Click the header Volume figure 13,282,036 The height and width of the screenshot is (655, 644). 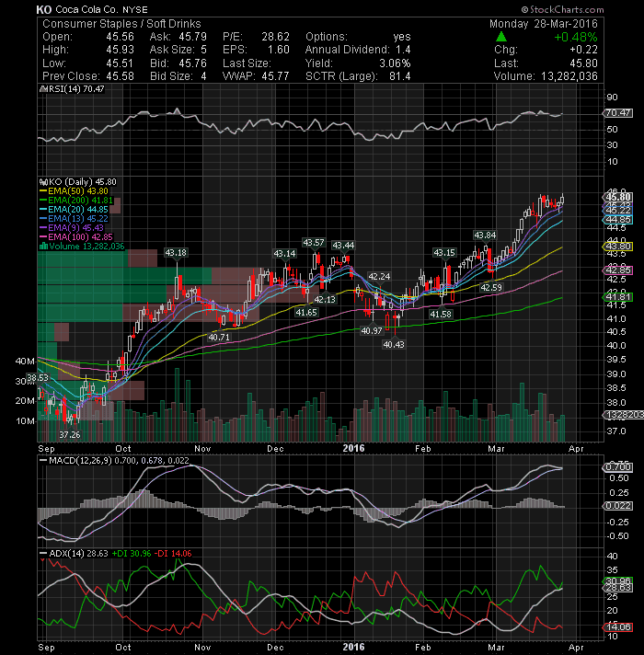tap(569, 76)
